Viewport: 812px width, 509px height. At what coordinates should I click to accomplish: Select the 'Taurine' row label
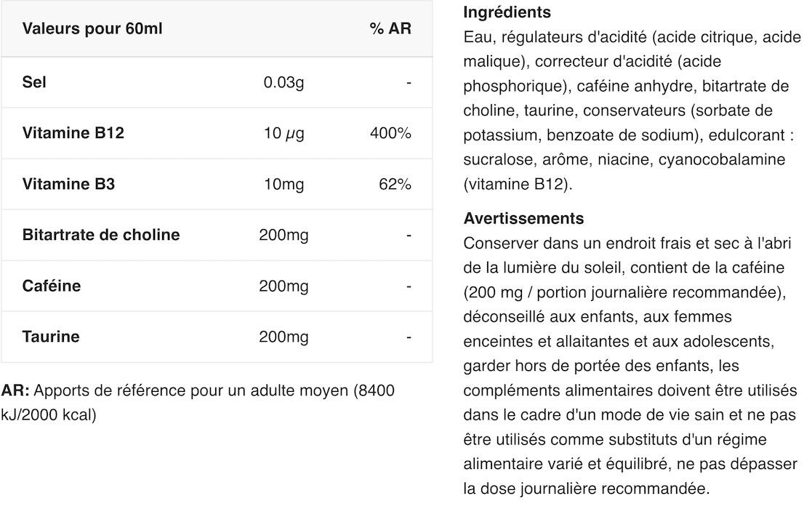point(51,337)
